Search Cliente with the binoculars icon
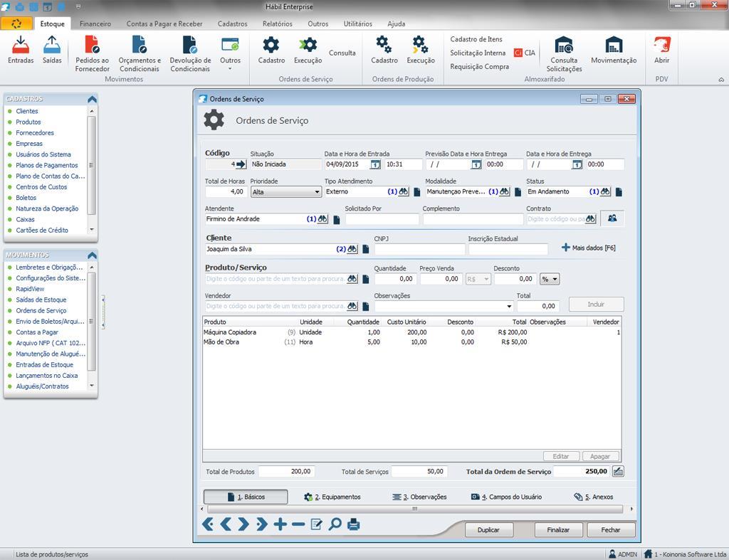This screenshot has width=729, height=560. 352,249
